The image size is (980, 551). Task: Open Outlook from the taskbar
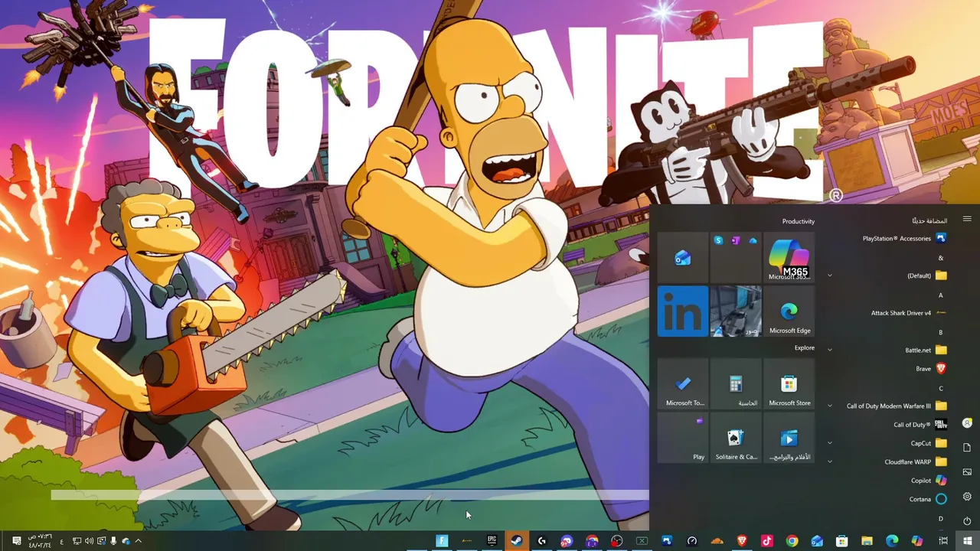pyautogui.click(x=817, y=541)
